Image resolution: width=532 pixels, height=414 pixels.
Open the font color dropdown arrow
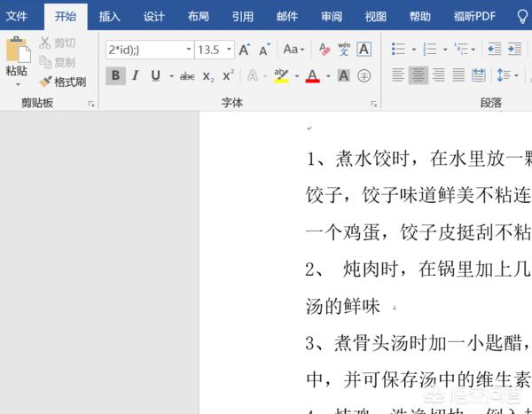click(328, 75)
